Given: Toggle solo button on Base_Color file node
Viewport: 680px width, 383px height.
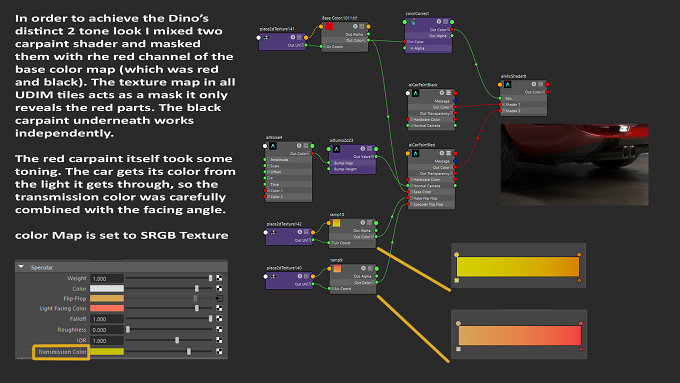Looking at the screenshot, I should pyautogui.click(x=355, y=26).
